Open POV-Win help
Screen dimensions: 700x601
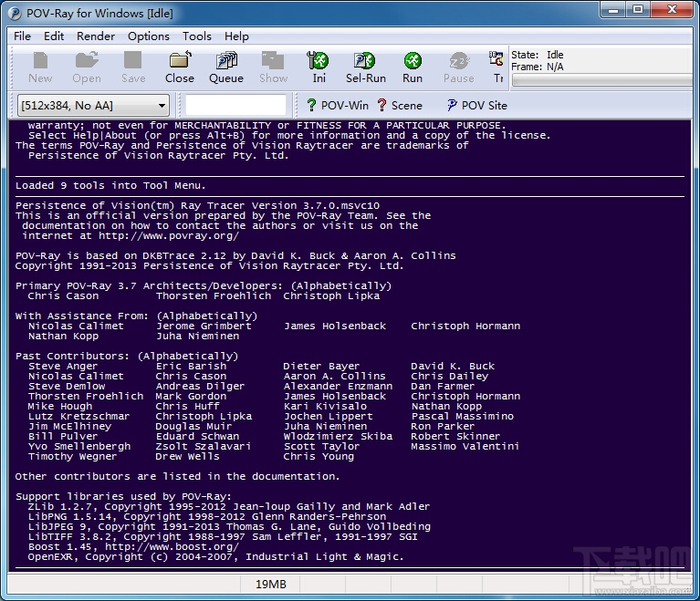coord(338,105)
